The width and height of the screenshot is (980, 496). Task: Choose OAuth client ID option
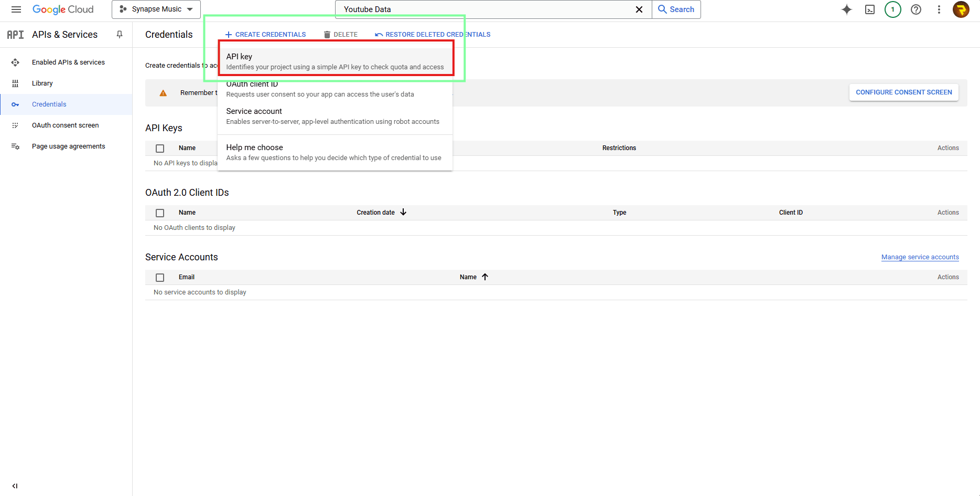pyautogui.click(x=335, y=89)
